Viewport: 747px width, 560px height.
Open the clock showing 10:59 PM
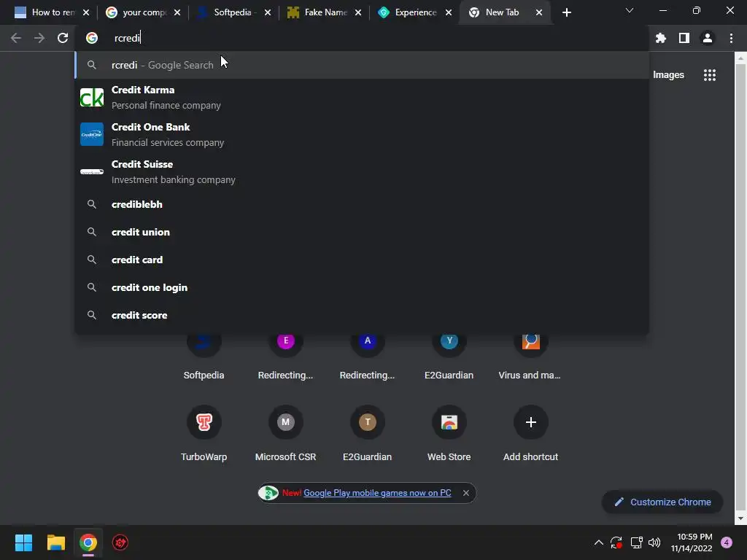pos(692,542)
